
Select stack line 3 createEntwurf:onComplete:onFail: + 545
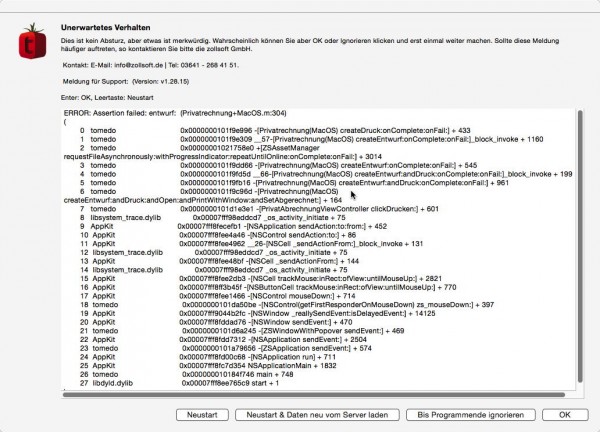pyautogui.click(x=278, y=165)
